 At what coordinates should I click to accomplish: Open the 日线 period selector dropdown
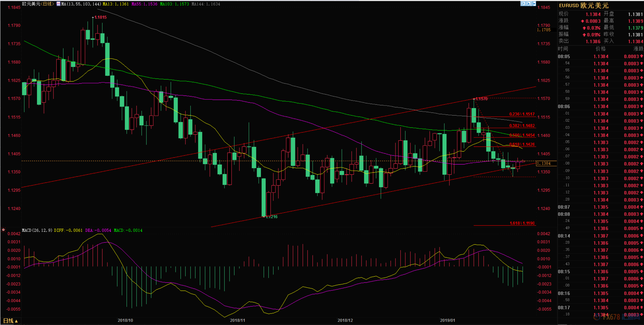coord(10,321)
